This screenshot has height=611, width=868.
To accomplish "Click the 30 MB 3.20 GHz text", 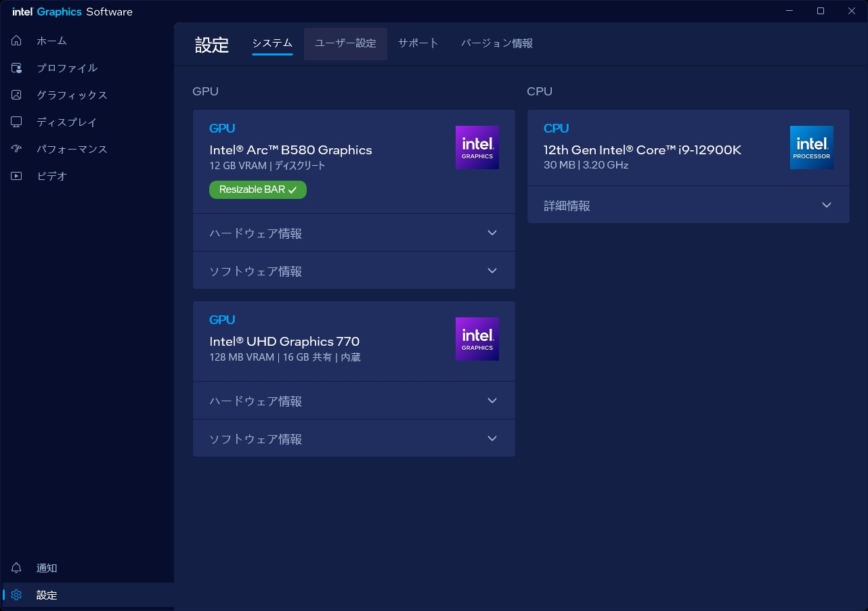I will (x=586, y=165).
